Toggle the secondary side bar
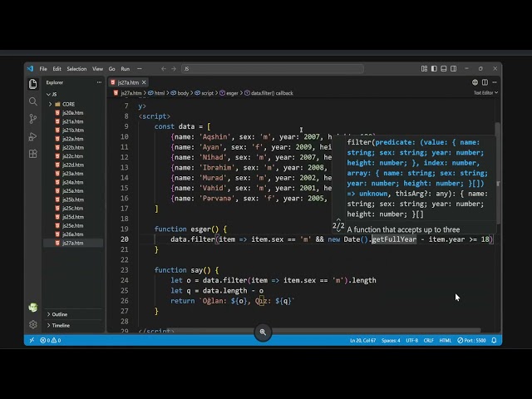This screenshot has width=532, height=399. (x=453, y=69)
